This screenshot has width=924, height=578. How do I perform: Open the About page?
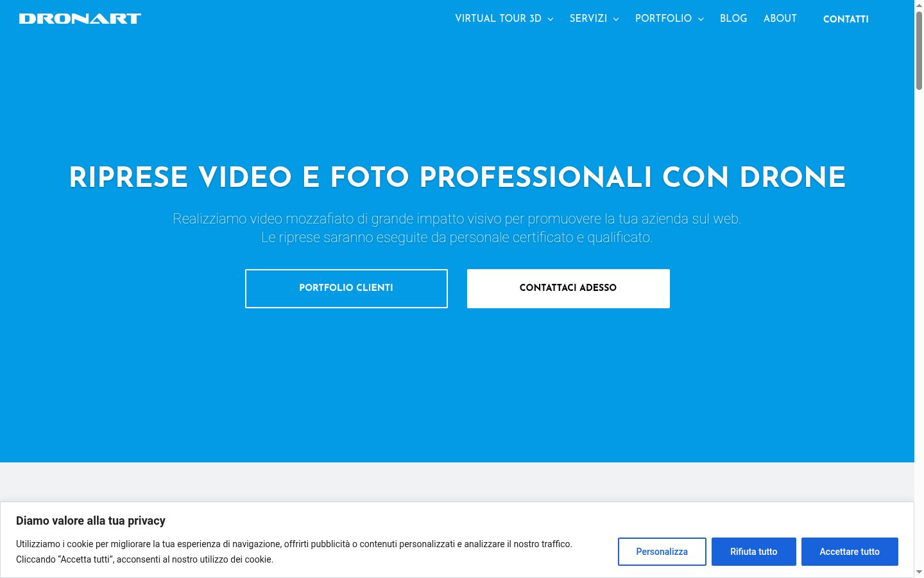coord(780,19)
